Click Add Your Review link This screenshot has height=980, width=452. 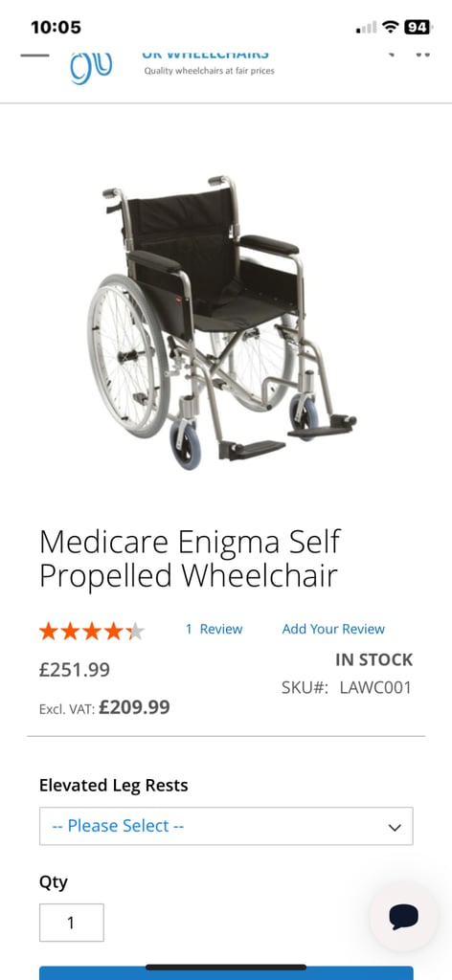(333, 629)
